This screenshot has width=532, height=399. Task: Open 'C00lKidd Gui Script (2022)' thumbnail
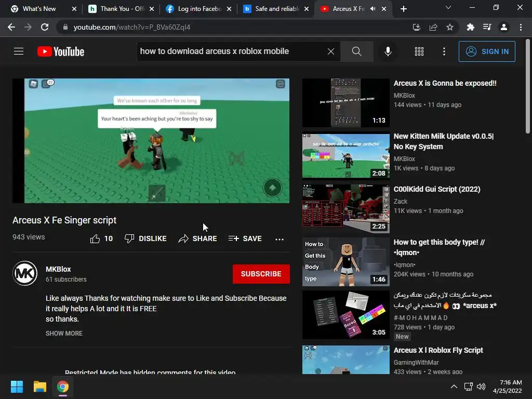click(345, 209)
